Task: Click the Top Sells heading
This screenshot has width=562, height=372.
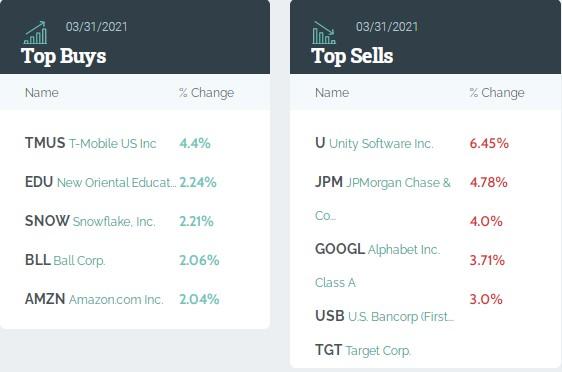Action: [352, 56]
